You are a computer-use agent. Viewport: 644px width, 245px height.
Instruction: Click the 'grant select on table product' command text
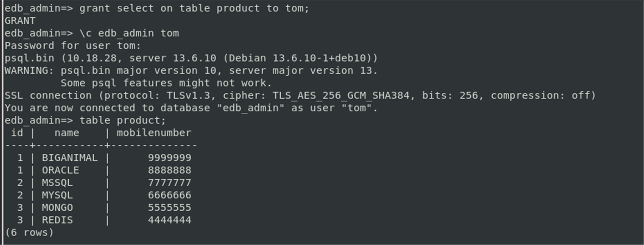pos(169,9)
